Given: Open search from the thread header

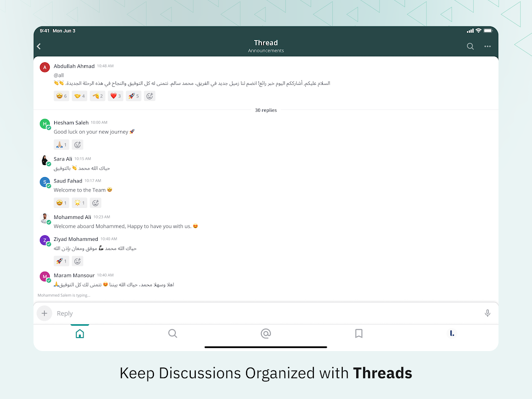Looking at the screenshot, I should point(470,46).
